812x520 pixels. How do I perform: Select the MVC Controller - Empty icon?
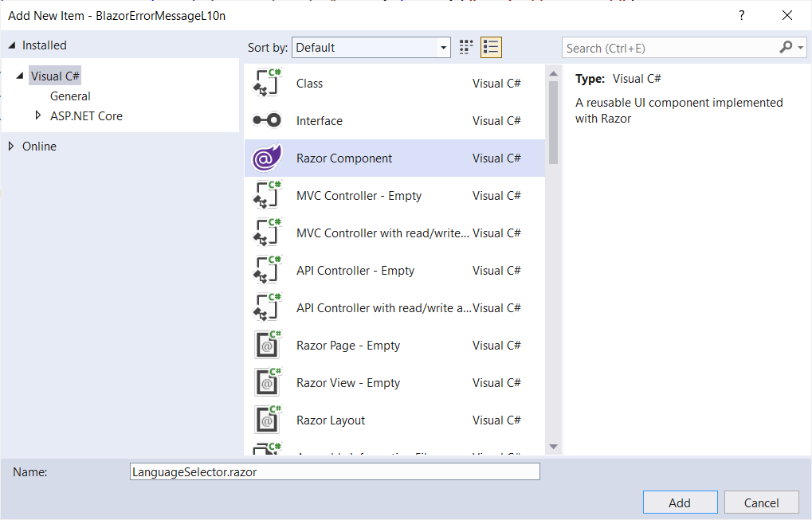click(x=267, y=195)
